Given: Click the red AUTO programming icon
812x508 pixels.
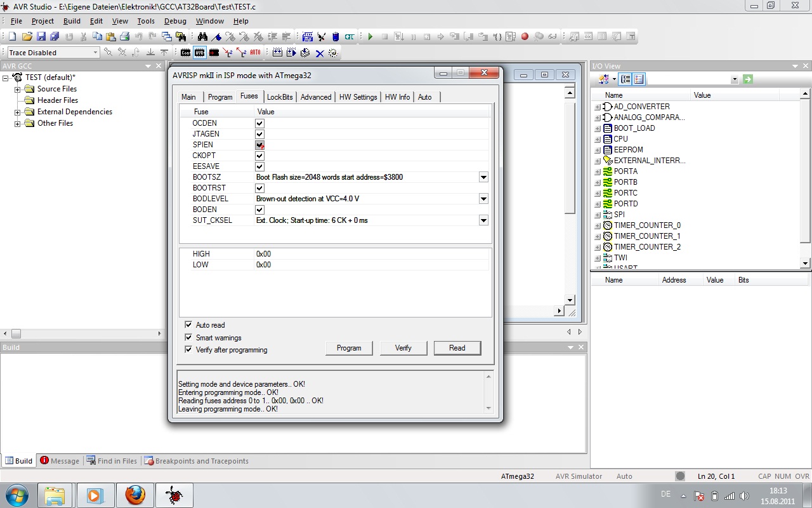Looking at the screenshot, I should [x=255, y=53].
